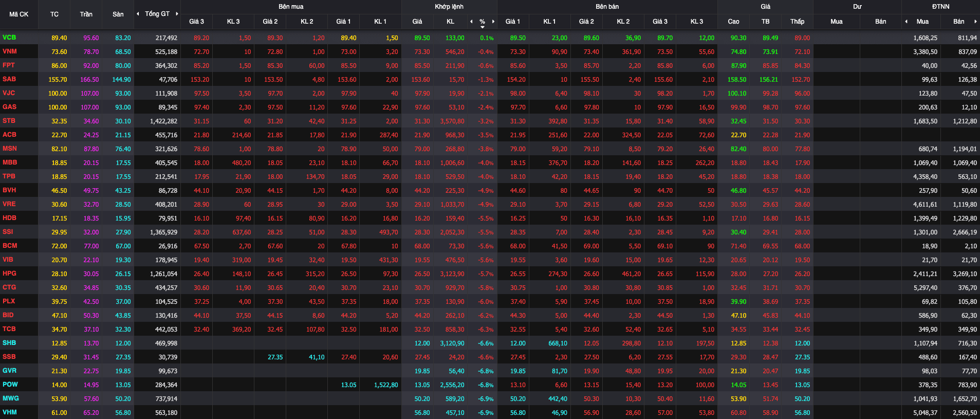980x419 pixels.
Task: Click the Cao column header
Action: (x=734, y=22)
